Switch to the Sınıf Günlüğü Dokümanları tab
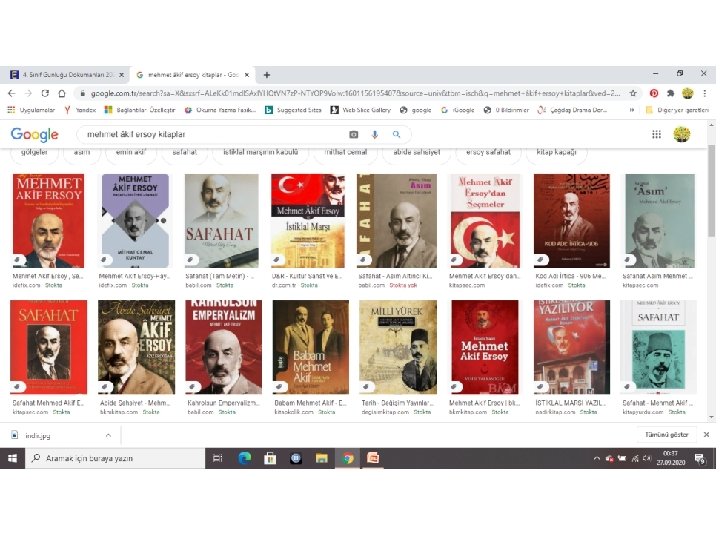Viewport: 720px width, 540px height. (x=67, y=74)
